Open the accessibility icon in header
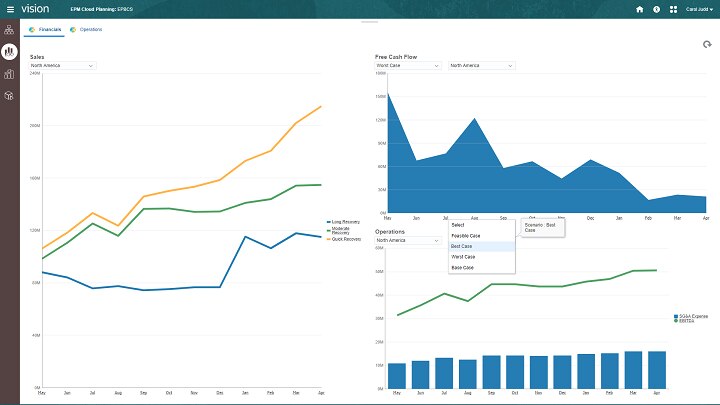 click(x=657, y=9)
